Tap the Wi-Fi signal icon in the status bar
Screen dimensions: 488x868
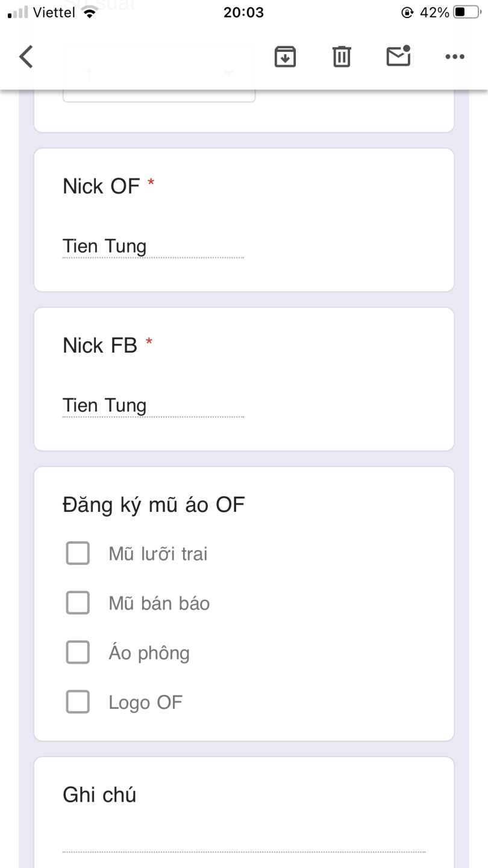[x=90, y=13]
